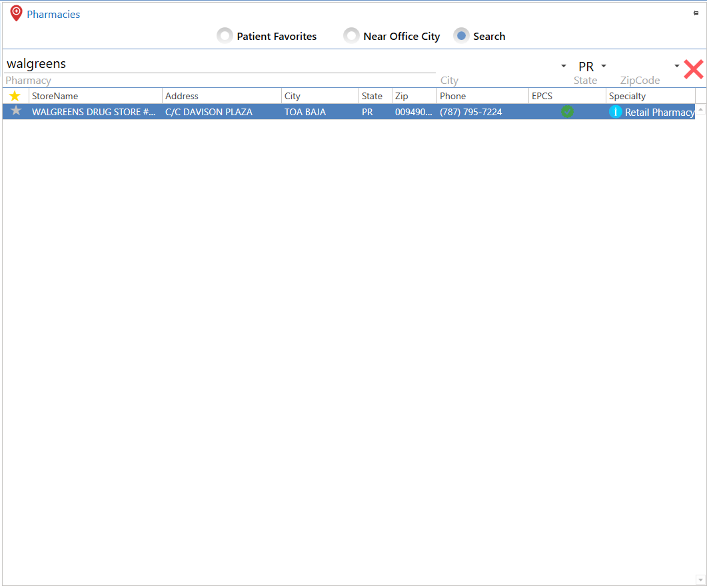Click the PR state cell in the Walgreens row
This screenshot has width=707, height=588.
pos(367,112)
